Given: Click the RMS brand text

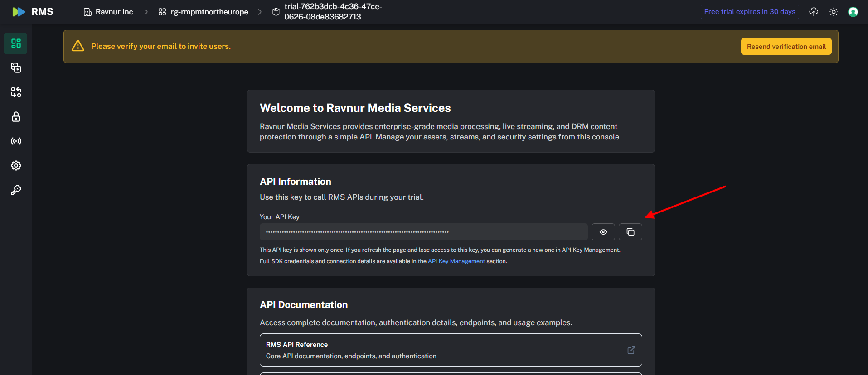Looking at the screenshot, I should click(x=42, y=12).
